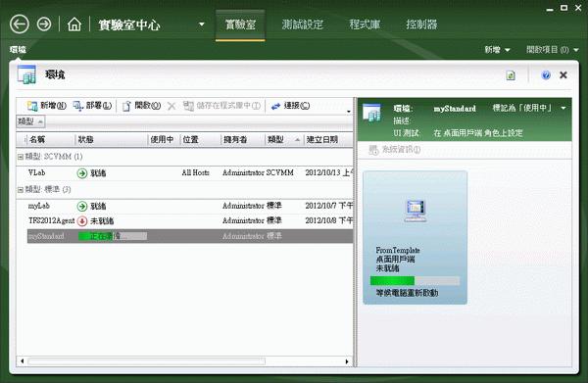
Task: Click the myStandard name in details header
Action: coord(455,109)
